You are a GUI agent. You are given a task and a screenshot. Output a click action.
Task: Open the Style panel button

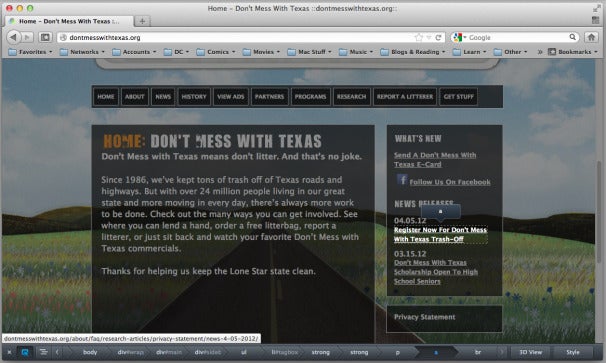(x=573, y=352)
